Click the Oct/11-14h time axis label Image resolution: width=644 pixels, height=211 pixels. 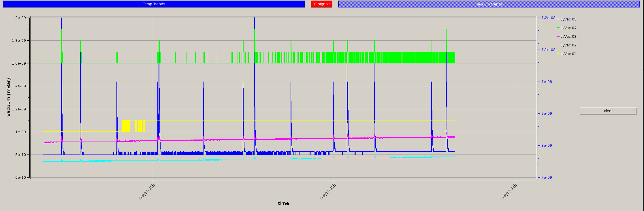pos(509,192)
